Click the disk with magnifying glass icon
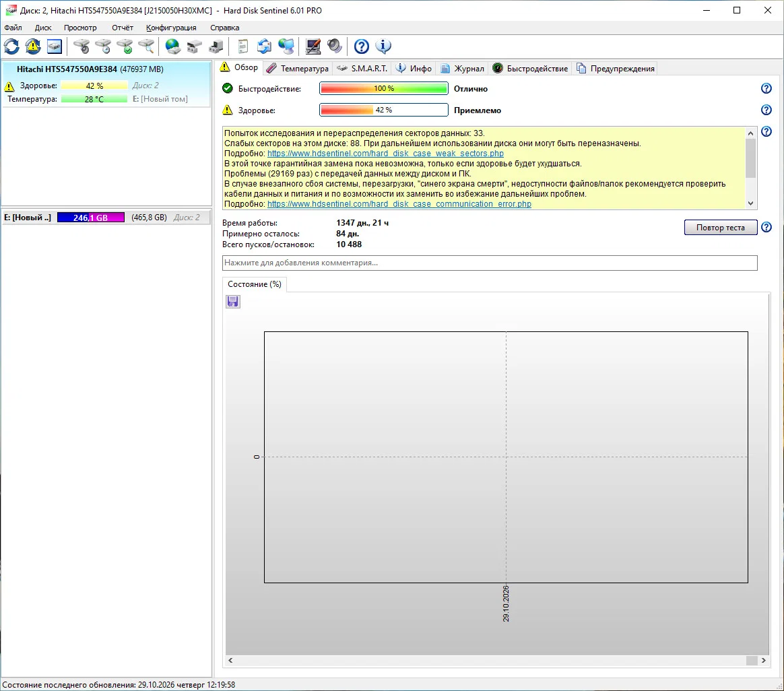 pyautogui.click(x=146, y=46)
